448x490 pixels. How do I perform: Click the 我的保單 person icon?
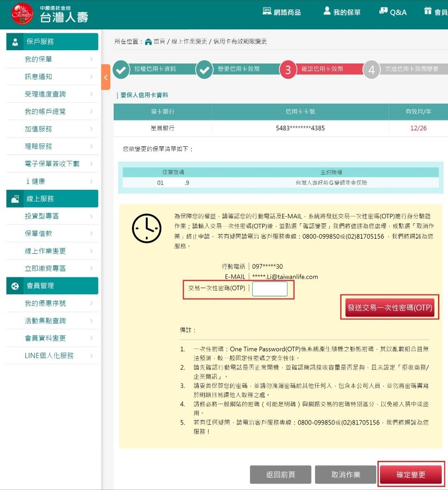[x=327, y=11]
